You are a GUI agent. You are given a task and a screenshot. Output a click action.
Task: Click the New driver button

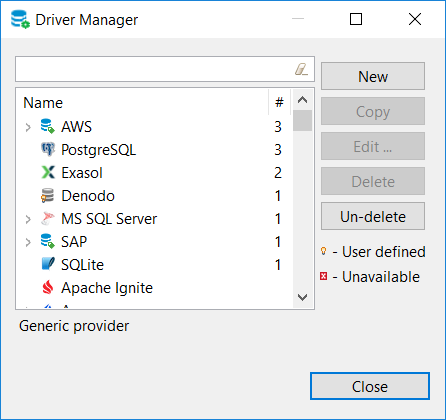point(373,76)
